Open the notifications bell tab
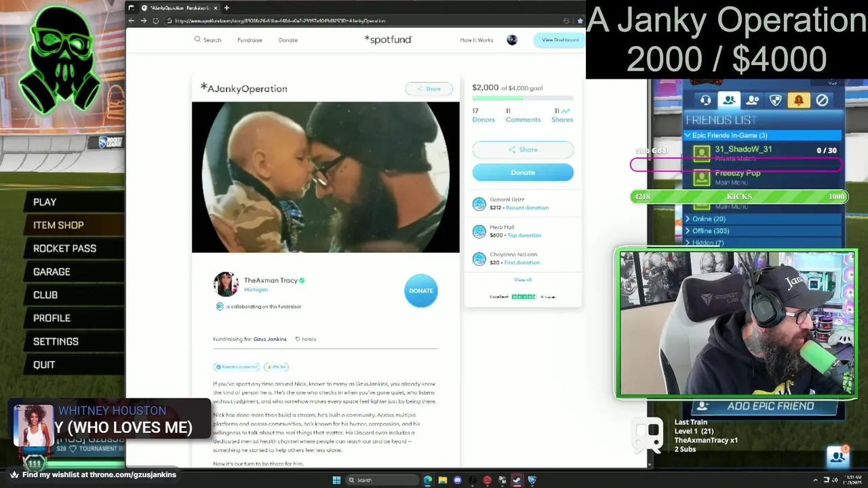 pyautogui.click(x=799, y=100)
